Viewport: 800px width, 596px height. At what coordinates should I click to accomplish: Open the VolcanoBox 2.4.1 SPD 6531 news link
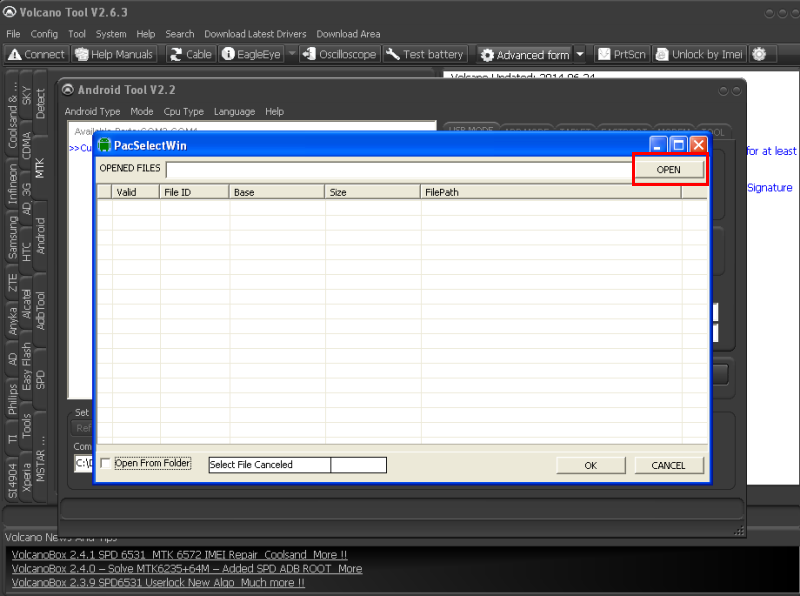pyautogui.click(x=179, y=555)
